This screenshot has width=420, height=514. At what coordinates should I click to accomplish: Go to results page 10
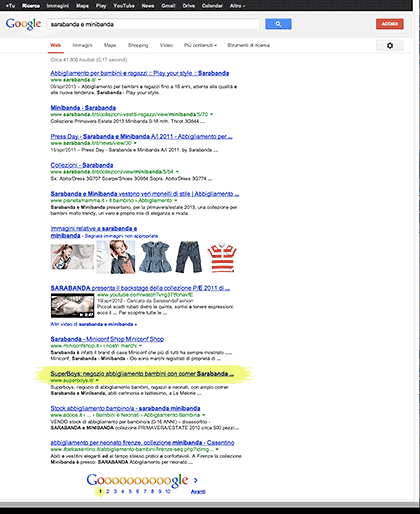pos(168,491)
